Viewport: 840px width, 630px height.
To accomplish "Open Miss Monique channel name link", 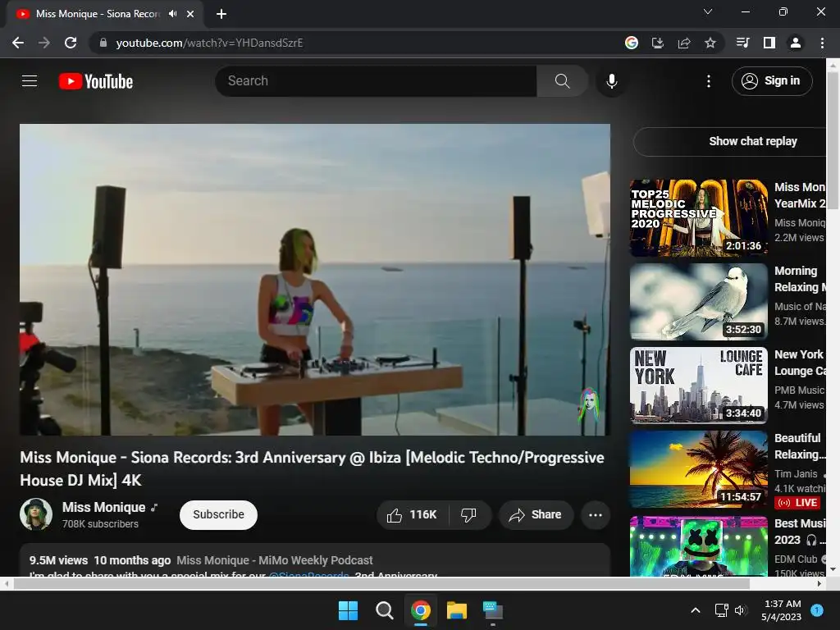I will pyautogui.click(x=104, y=507).
